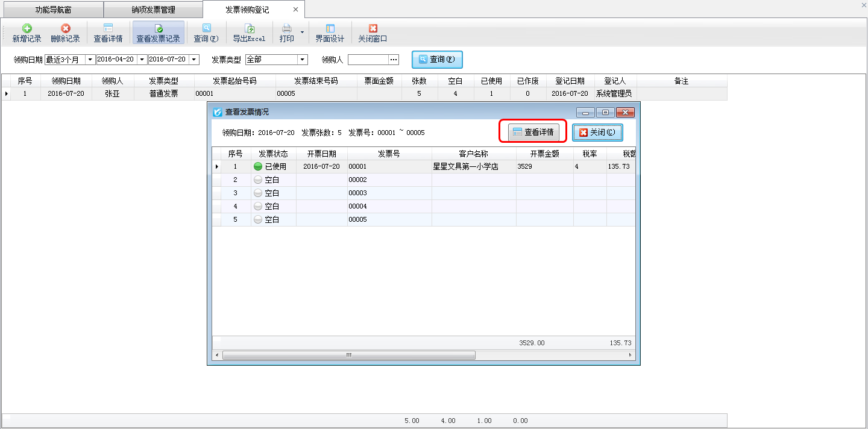Click the blue 查询(F) button beside 领购人
The width and height of the screenshot is (868, 429).
coord(437,60)
